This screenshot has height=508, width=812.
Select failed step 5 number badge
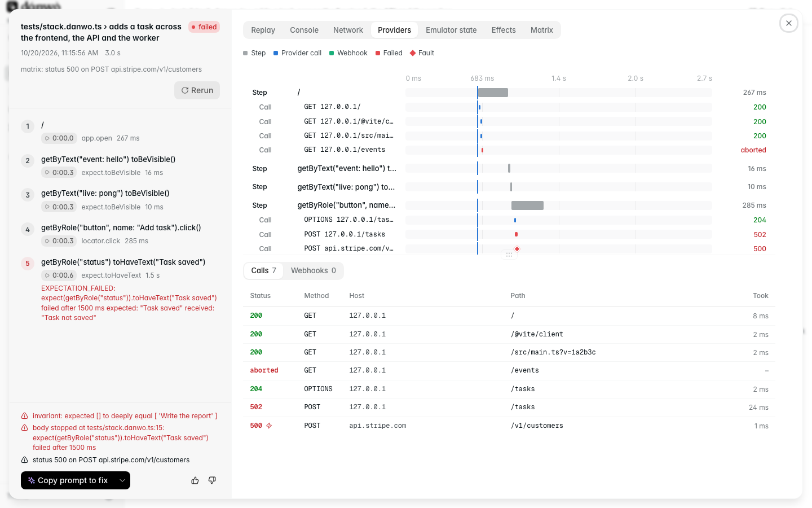(28, 264)
